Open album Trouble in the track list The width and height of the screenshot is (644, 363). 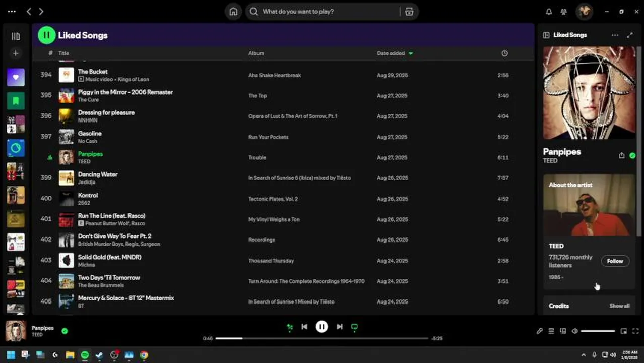tap(257, 157)
